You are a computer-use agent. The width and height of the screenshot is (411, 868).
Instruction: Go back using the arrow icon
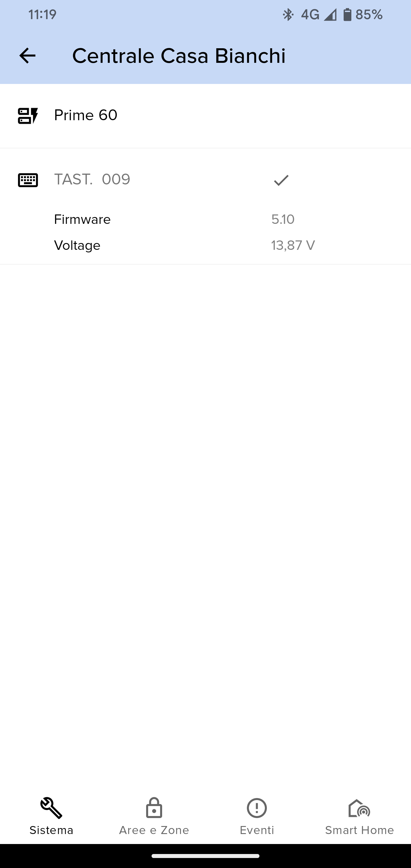[27, 56]
